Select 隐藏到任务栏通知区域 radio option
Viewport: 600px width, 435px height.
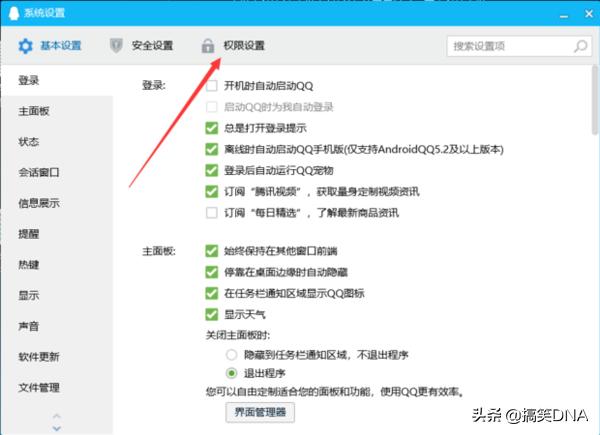click(232, 355)
